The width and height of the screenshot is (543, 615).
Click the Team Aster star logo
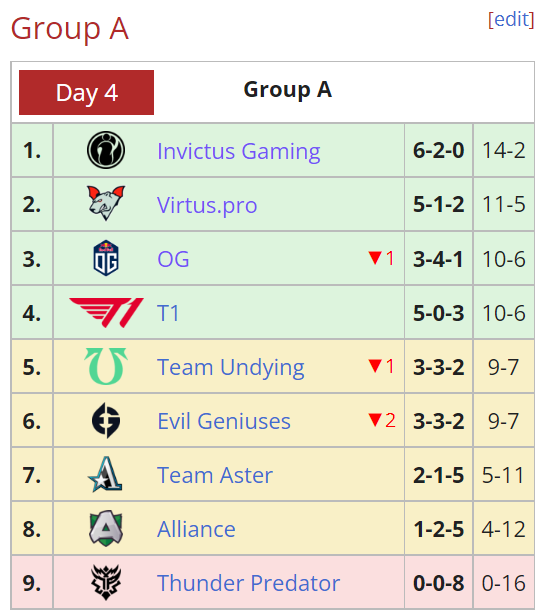105,474
